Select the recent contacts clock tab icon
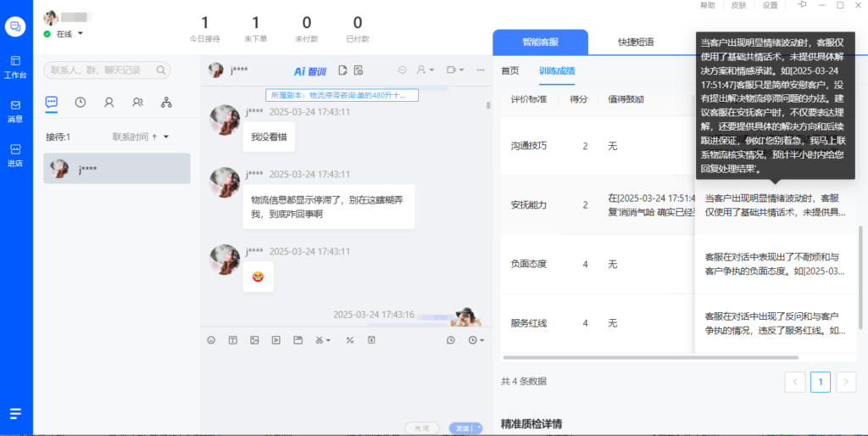 tap(81, 102)
